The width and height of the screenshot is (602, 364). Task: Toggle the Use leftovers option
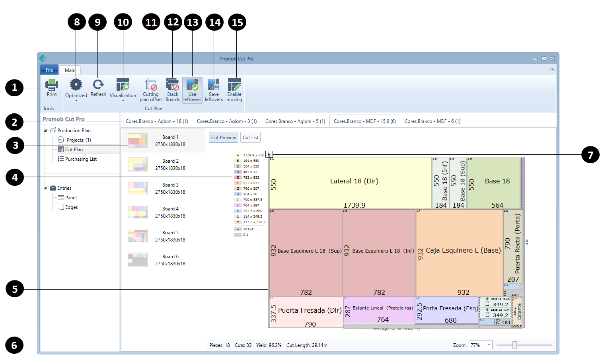tap(193, 90)
